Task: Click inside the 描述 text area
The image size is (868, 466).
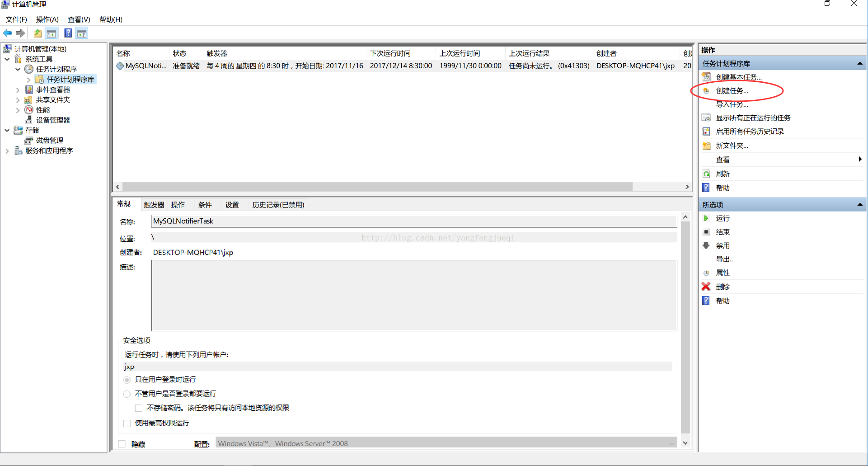Action: [x=414, y=296]
